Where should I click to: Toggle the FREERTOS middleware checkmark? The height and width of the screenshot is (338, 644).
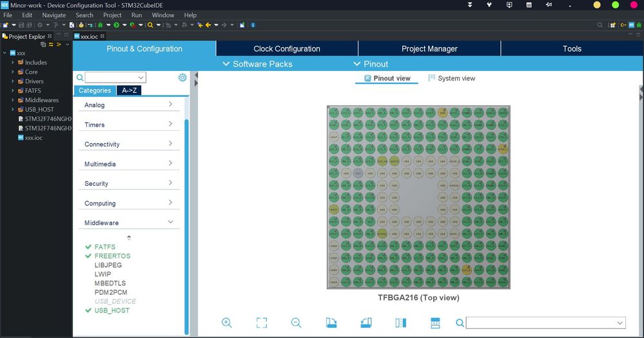click(88, 256)
